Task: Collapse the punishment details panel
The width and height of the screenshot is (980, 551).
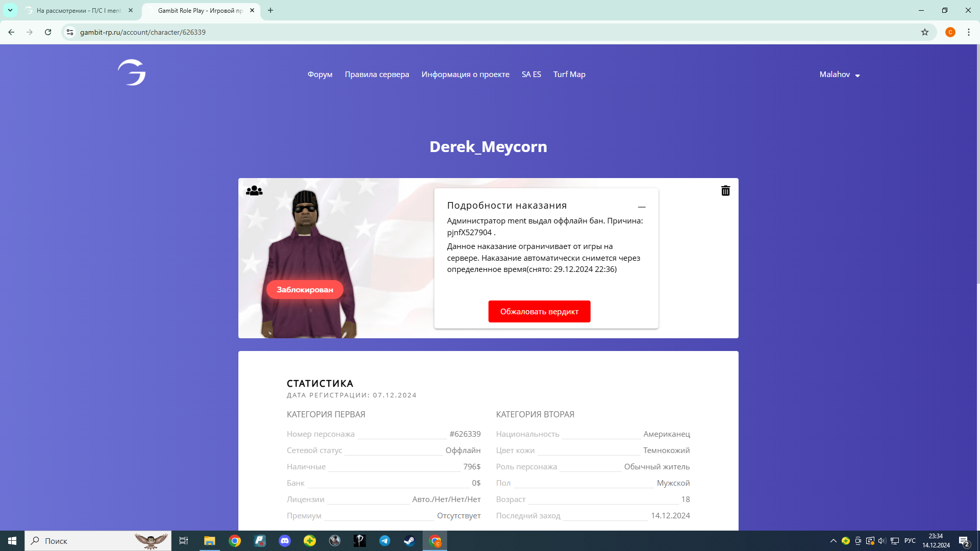Action: [642, 207]
